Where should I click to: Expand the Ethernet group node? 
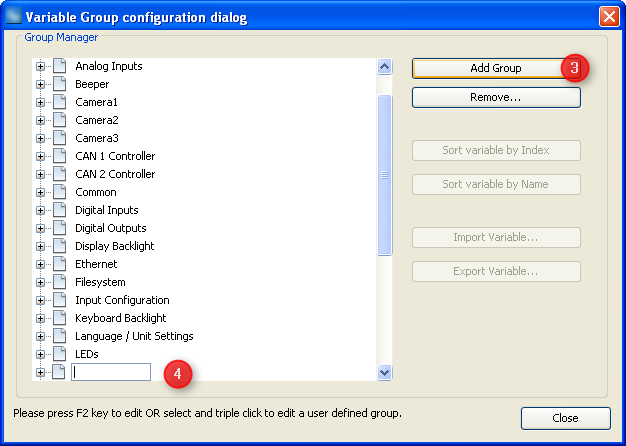[41, 264]
